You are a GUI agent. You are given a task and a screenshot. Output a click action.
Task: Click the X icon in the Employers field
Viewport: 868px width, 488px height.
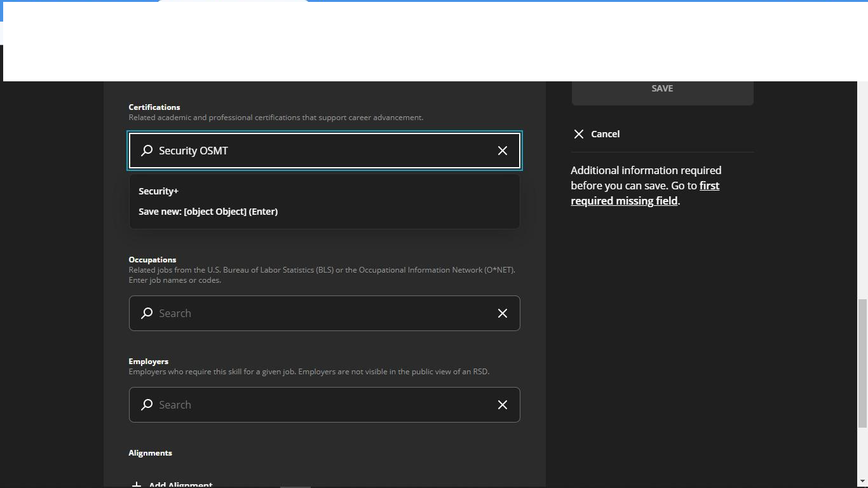502,405
